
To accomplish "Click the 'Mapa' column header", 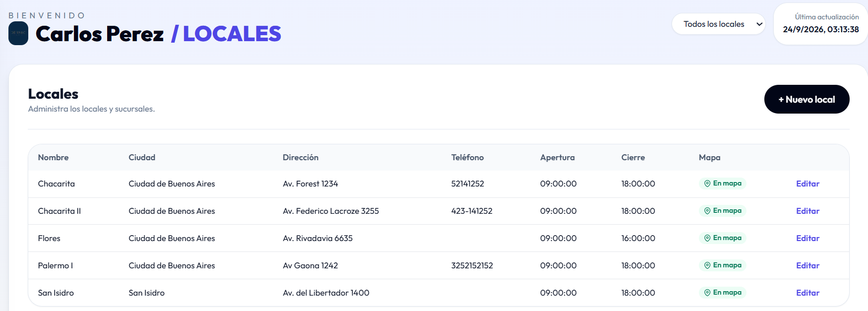I will [709, 157].
